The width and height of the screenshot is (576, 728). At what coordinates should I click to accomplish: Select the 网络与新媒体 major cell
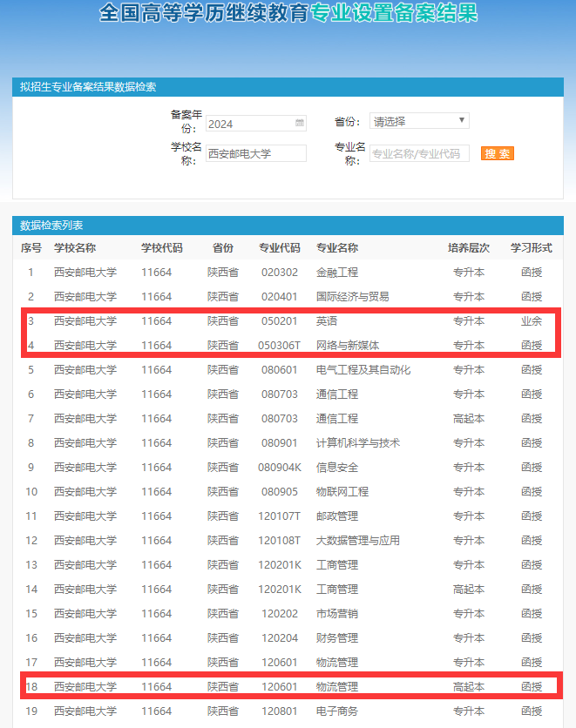click(x=348, y=346)
